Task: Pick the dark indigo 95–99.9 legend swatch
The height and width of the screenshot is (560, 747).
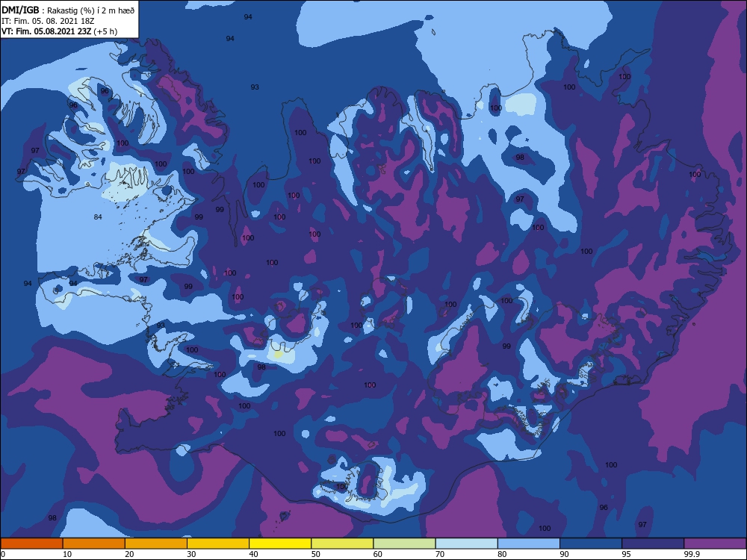Action: pos(653,544)
